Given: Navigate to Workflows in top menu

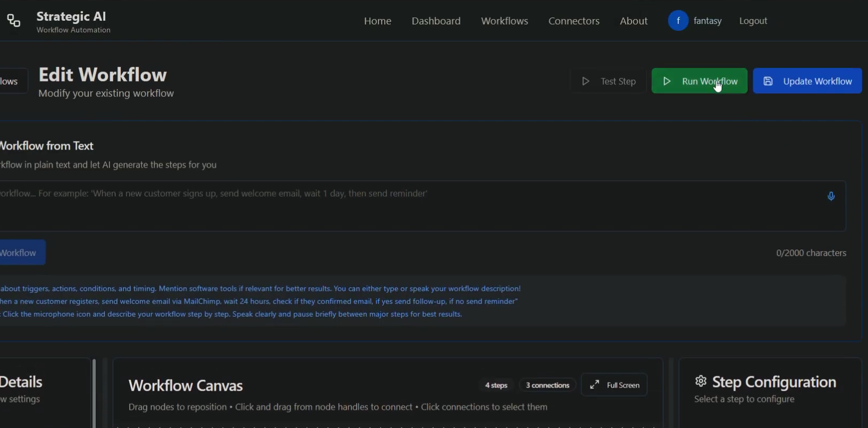Looking at the screenshot, I should click(504, 21).
